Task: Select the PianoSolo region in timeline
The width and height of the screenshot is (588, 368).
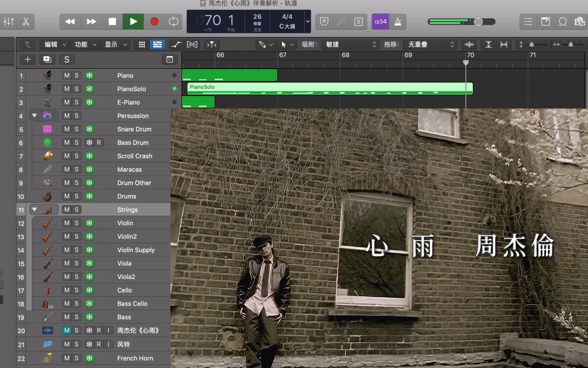Action: coord(330,89)
